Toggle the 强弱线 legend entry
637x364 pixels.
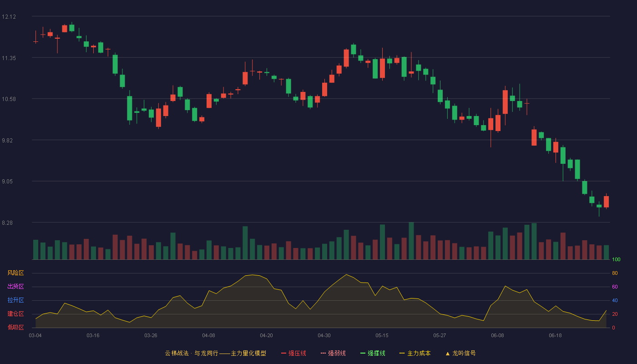coord(333,353)
